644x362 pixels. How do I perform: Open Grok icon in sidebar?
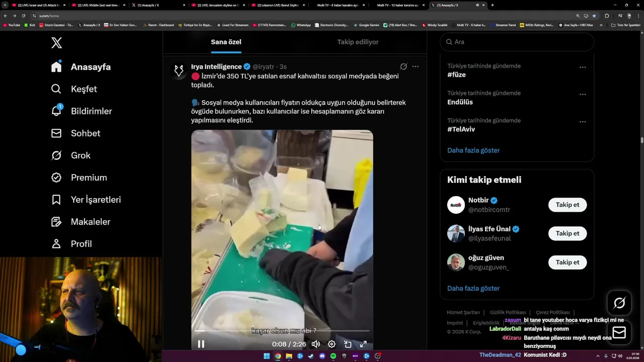coord(56,155)
